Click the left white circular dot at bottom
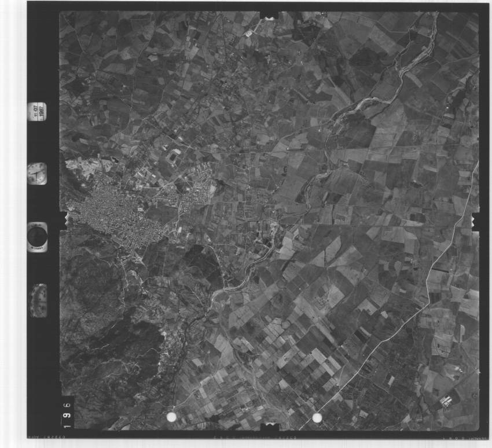This screenshot has height=448, width=492. coord(171,417)
